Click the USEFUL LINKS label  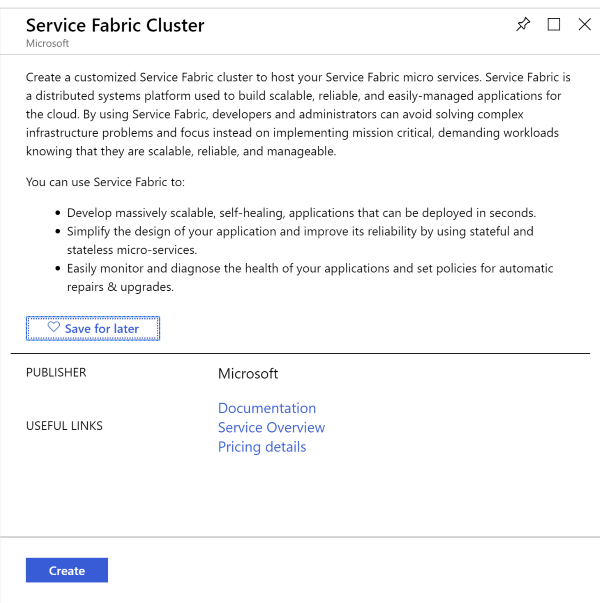[x=64, y=426]
